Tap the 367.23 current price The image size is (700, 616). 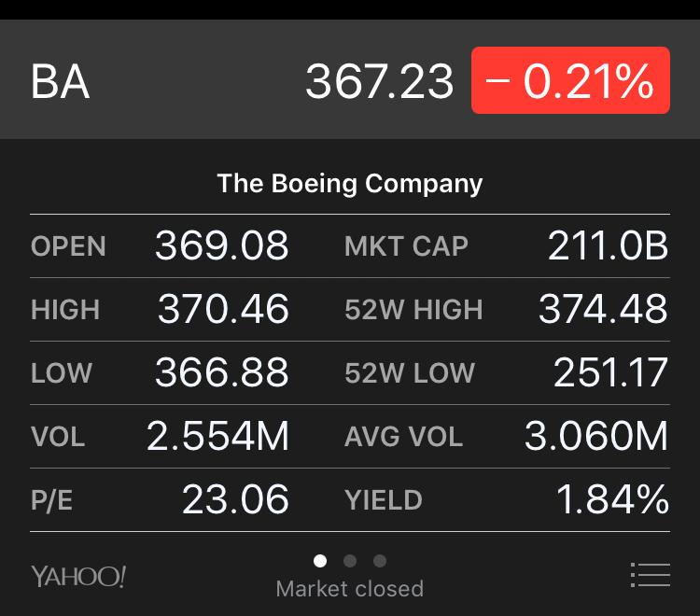[380, 81]
